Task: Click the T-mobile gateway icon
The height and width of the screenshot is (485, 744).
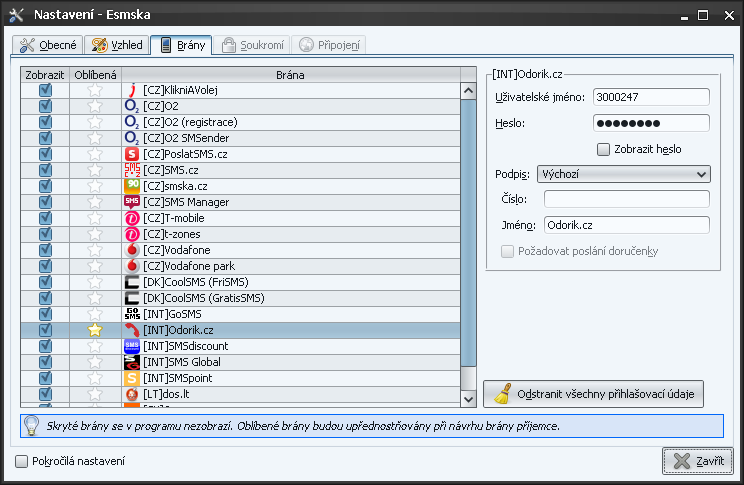Action: pyautogui.click(x=131, y=218)
